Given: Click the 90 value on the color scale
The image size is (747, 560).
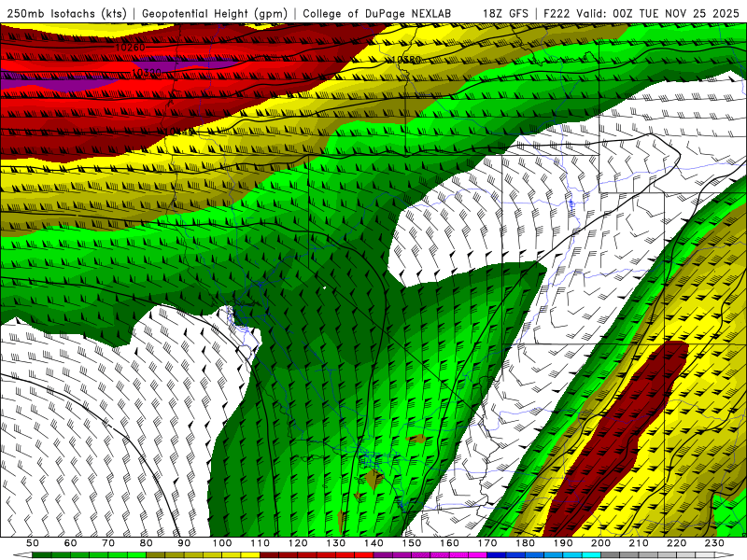Looking at the screenshot, I should [184, 543].
